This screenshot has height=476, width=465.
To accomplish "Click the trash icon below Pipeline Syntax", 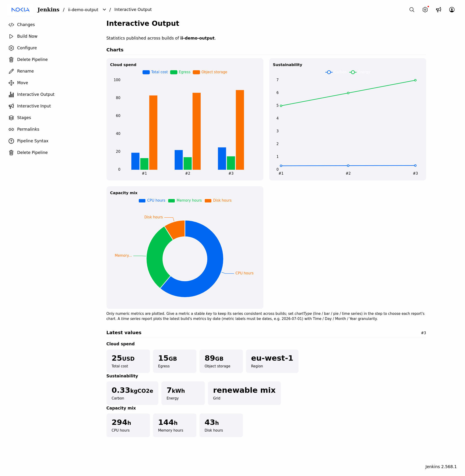I will click(x=11, y=153).
